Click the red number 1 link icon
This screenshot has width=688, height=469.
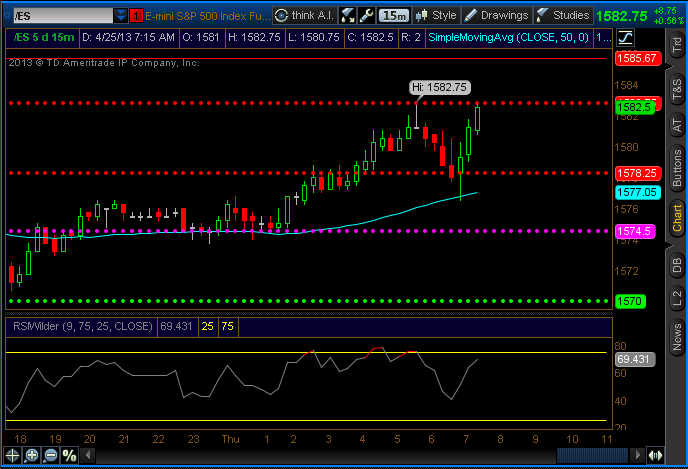pos(136,16)
